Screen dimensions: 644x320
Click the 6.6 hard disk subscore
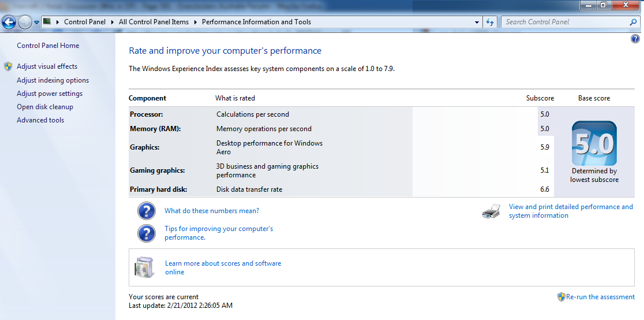(x=545, y=189)
